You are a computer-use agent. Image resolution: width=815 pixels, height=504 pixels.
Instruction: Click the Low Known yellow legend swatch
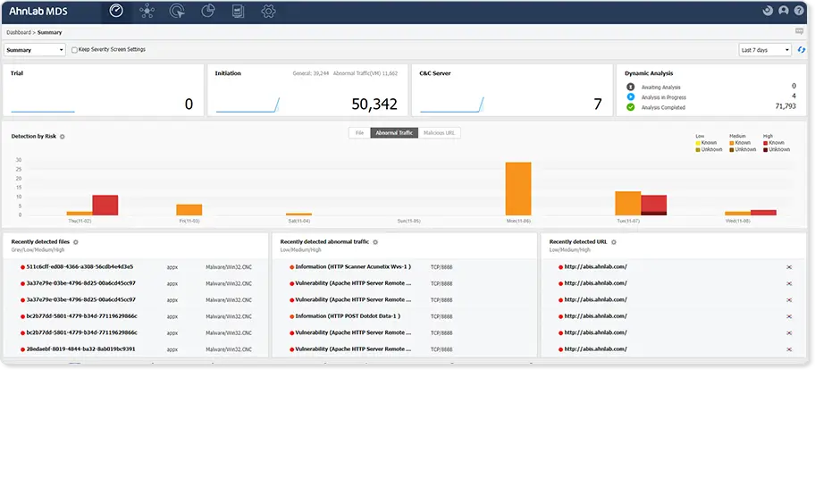click(698, 143)
